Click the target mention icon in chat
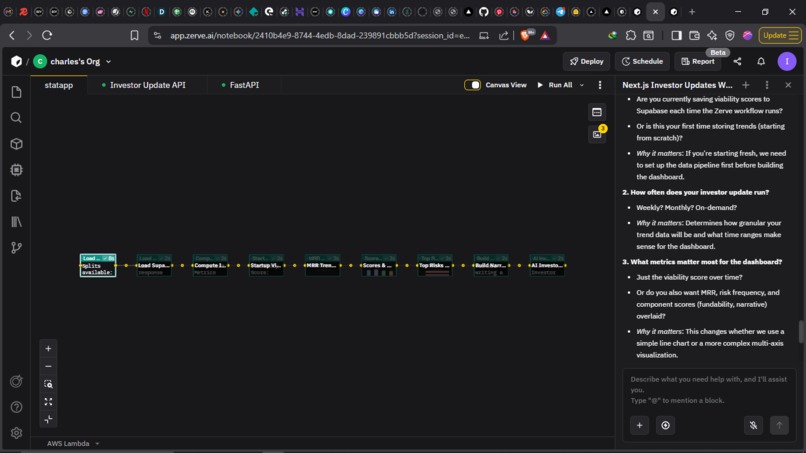The height and width of the screenshot is (453, 806). point(665,425)
